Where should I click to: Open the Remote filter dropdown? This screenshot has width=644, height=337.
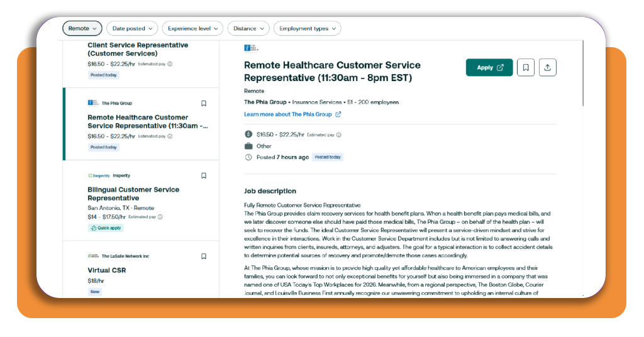coord(82,28)
